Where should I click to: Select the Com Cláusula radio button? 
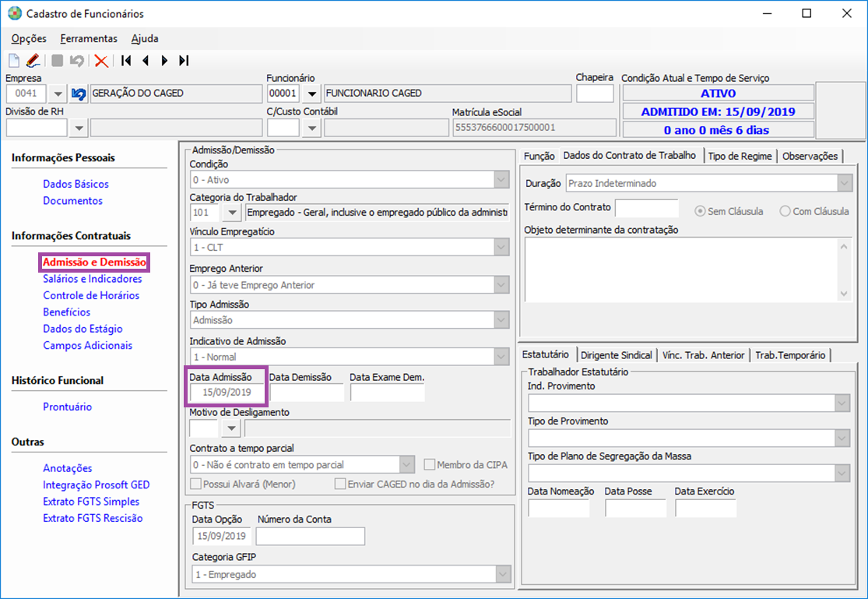785,211
